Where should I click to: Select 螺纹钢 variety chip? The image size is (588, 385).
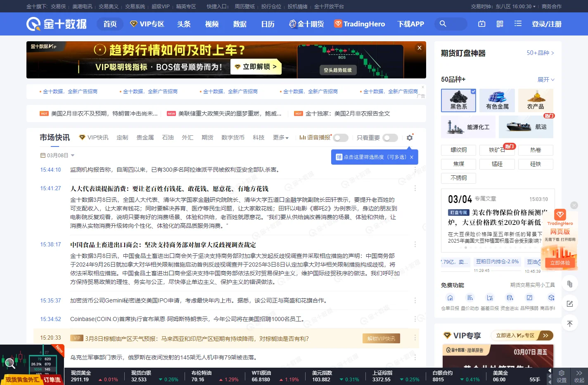coord(458,150)
